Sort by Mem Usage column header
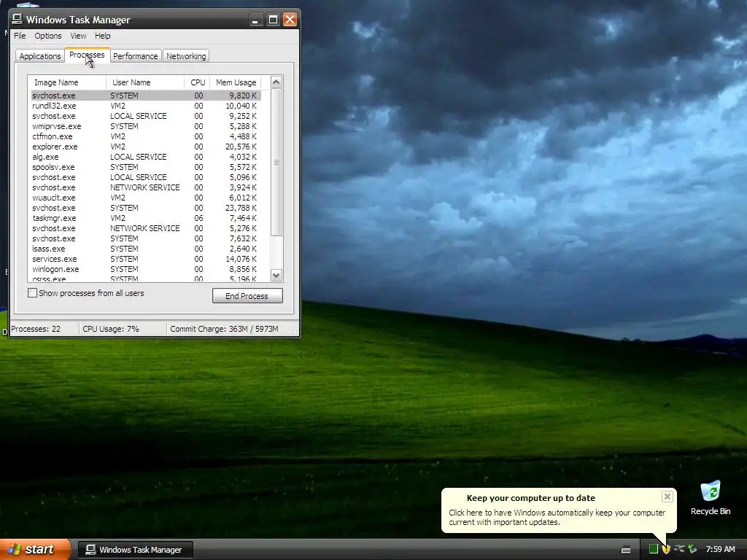747x560 pixels. click(236, 82)
